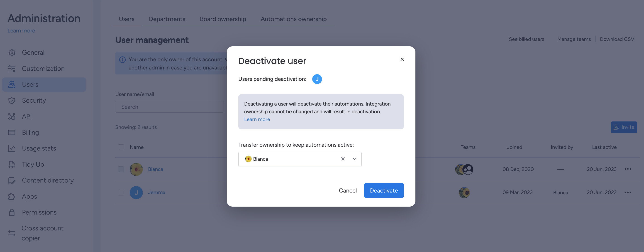Check the checkbox for Bianca's row
Image resolution: width=644 pixels, height=252 pixels.
(121, 169)
